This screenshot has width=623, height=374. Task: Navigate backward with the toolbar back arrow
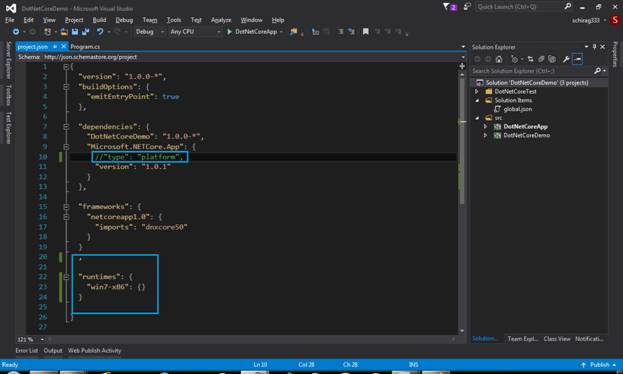[x=15, y=31]
